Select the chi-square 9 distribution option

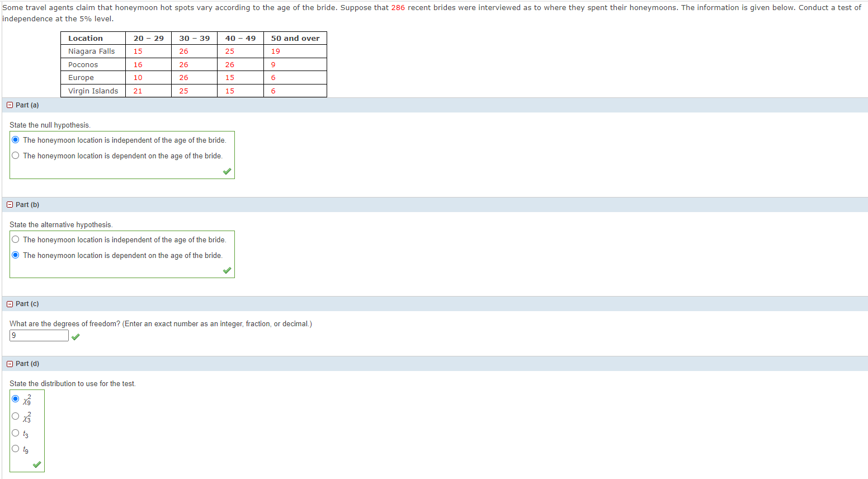(16, 399)
